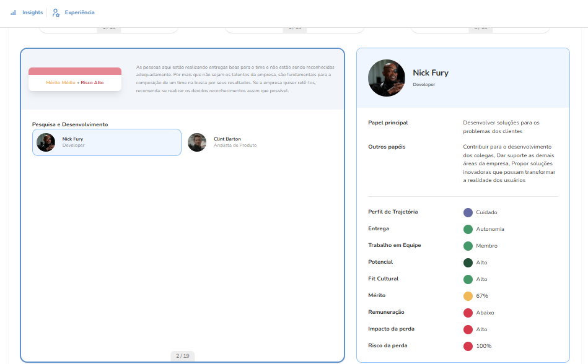
Task: Click the Potencial label
Action: [380, 262]
